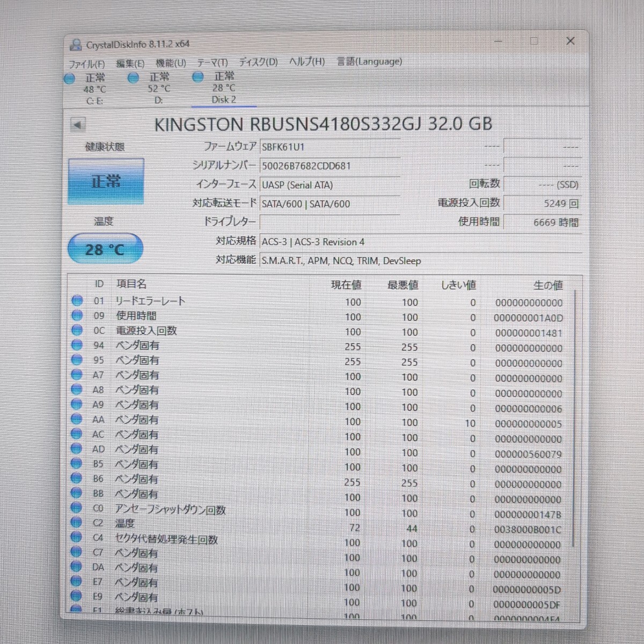The width and height of the screenshot is (644, 644).
Task: Click the D: drive status circle
Action: (x=134, y=78)
